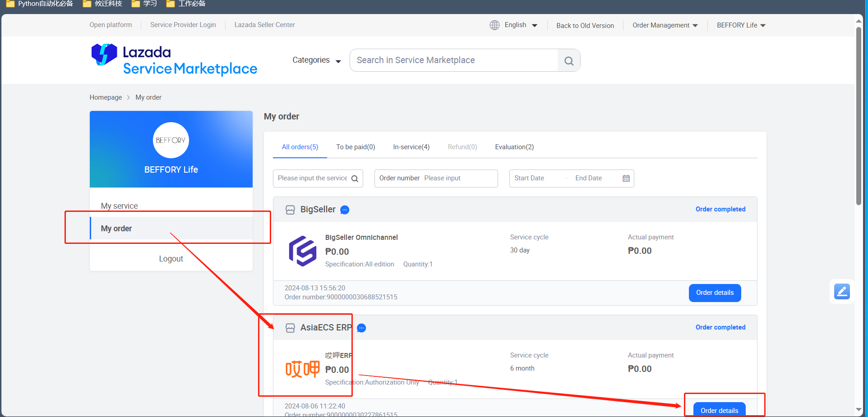
Task: Click Order completed status for AsiaECS ERP
Action: pos(720,327)
